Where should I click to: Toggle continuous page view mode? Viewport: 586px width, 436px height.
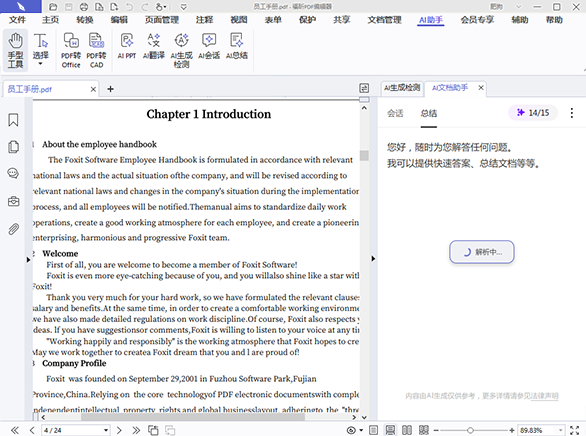click(390, 430)
